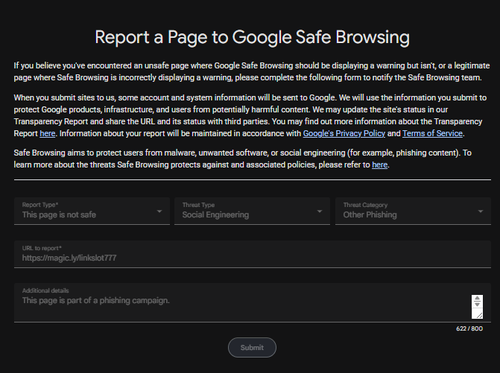Open Google's Privacy Policy link
The image size is (500, 373).
[x=344, y=134]
